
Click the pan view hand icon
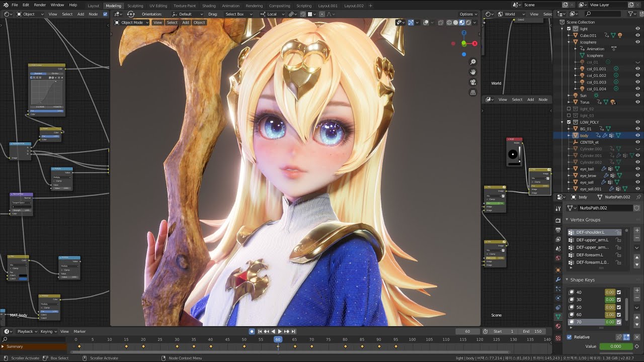tap(473, 72)
